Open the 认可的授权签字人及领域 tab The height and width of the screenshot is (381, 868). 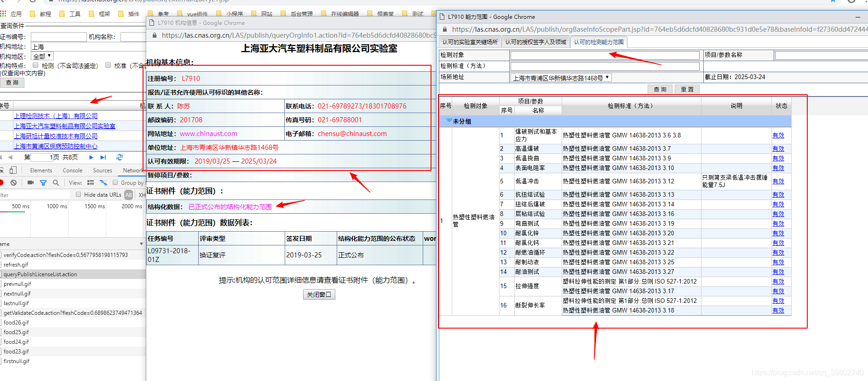pos(535,42)
